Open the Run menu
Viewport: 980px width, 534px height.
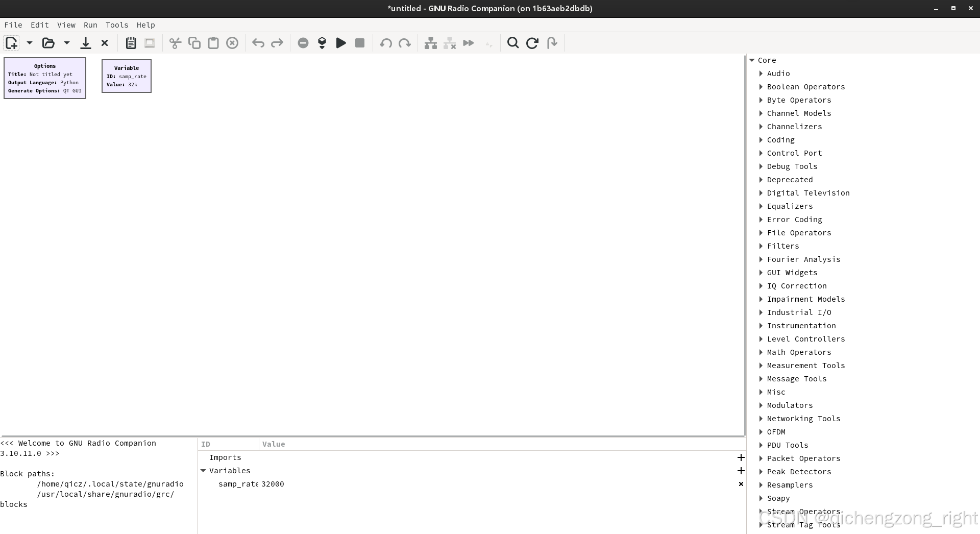click(90, 25)
